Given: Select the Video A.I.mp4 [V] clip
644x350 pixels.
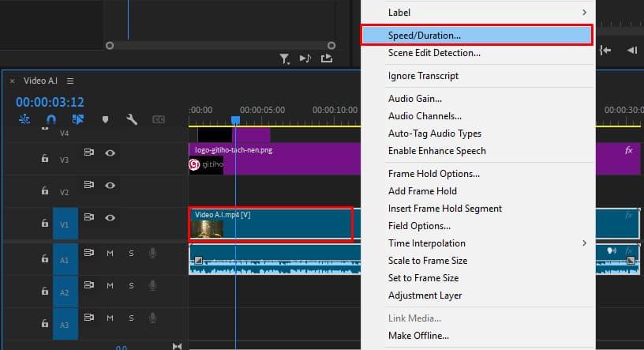Looking at the screenshot, I should [271, 224].
